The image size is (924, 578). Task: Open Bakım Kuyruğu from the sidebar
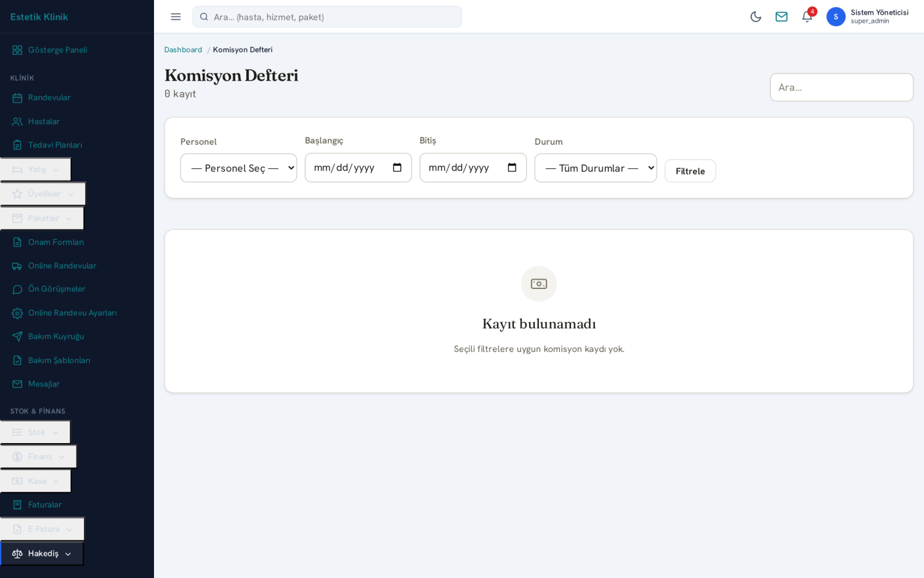[x=56, y=336]
